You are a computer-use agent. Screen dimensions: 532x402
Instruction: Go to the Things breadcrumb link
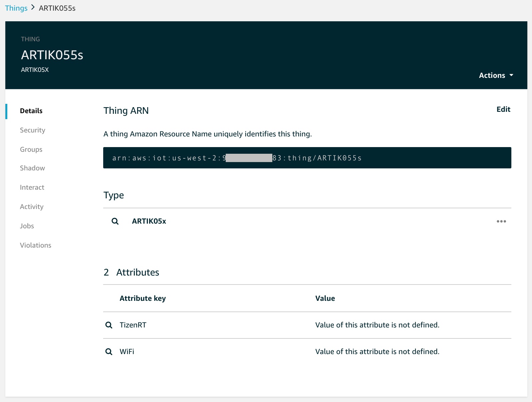pos(16,8)
